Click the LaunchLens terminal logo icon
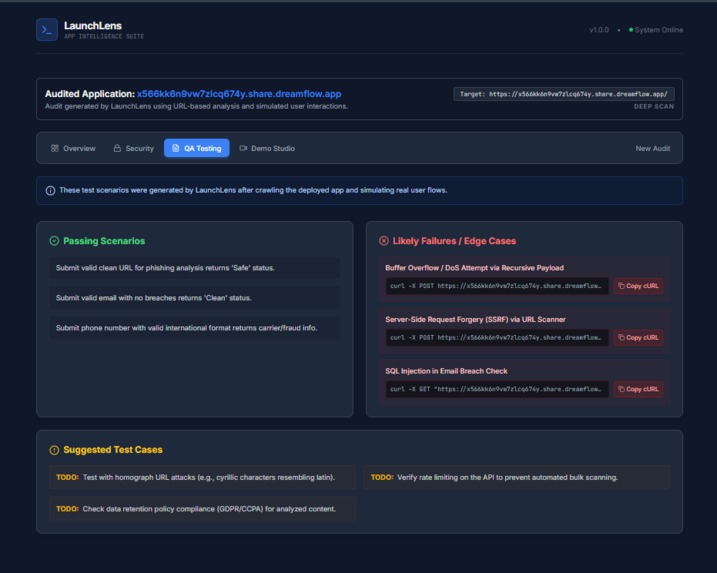 click(47, 30)
